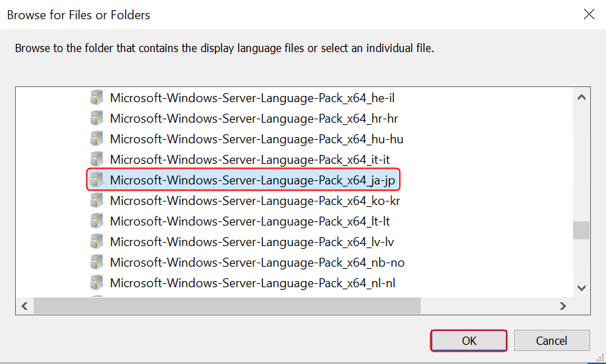
Task: Click the cabinet icon beside the ko-kr language pack
Action: click(x=97, y=200)
